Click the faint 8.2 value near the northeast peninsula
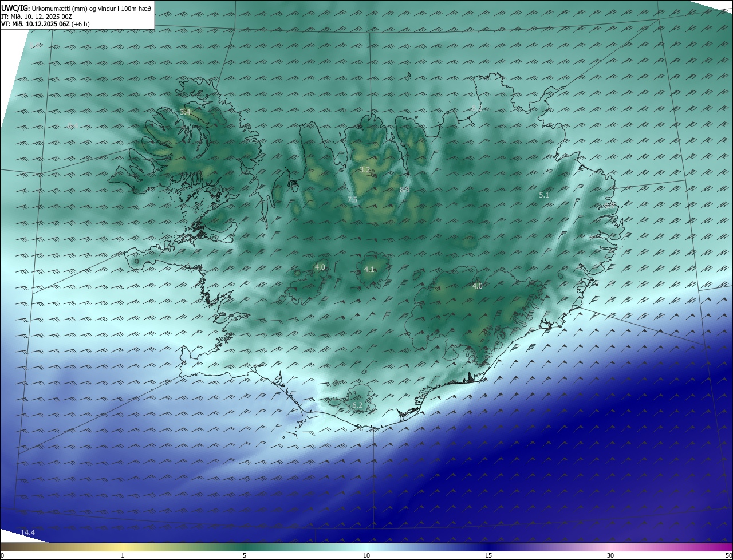 [x=476, y=108]
